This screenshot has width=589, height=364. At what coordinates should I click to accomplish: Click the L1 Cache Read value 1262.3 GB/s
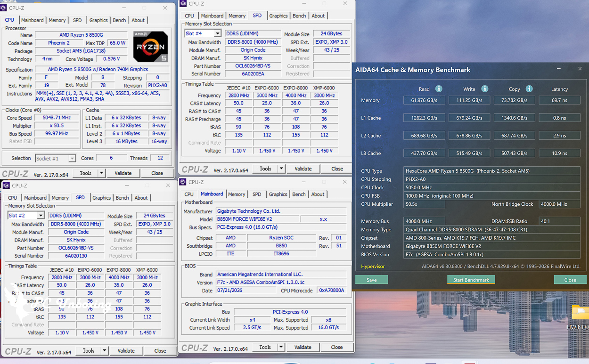click(424, 118)
